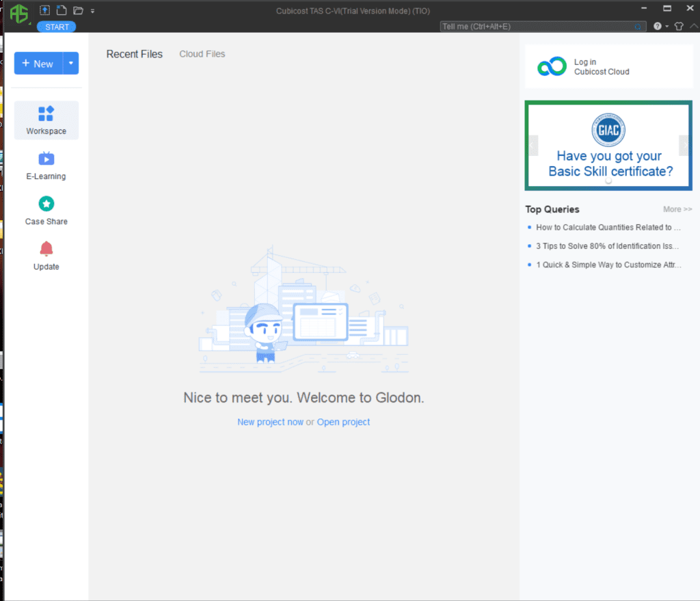700x601 pixels.
Task: Switch to the Cloud Files tab
Action: click(x=202, y=54)
